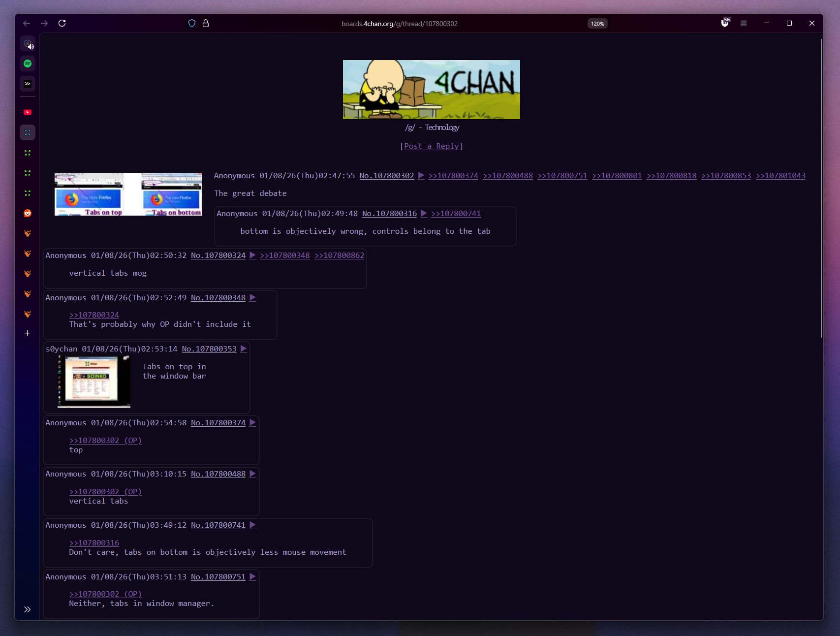Screen dimensions: 840x636
Task: Open post menu arrow for No.107800353
Action: [244, 349]
